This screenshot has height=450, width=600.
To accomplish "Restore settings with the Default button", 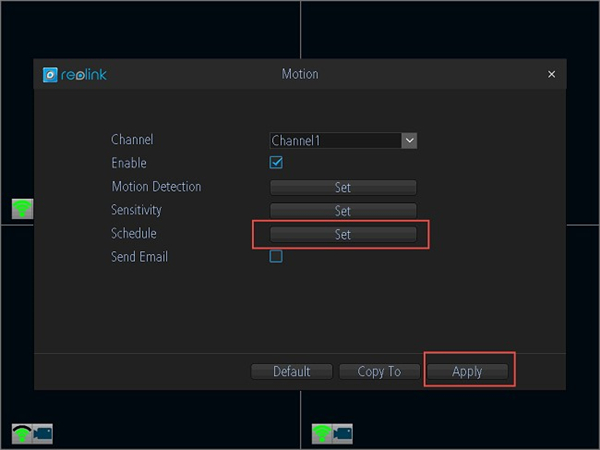I will (x=292, y=371).
